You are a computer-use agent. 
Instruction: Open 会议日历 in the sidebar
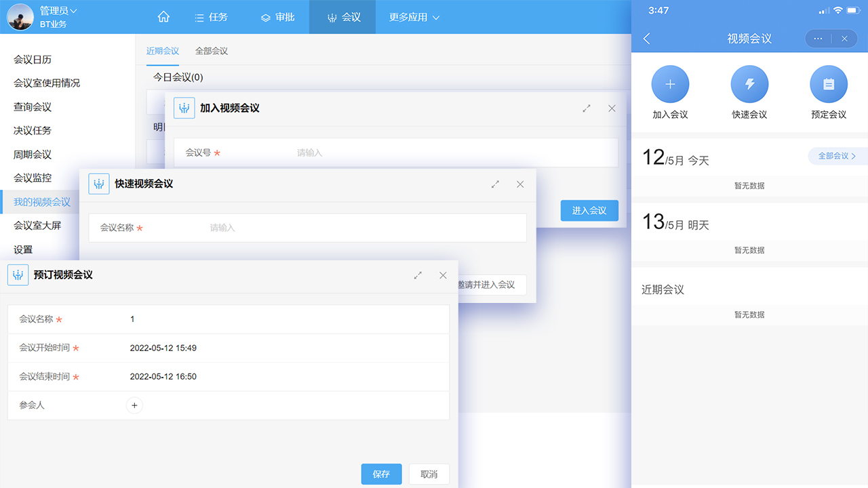(x=33, y=60)
